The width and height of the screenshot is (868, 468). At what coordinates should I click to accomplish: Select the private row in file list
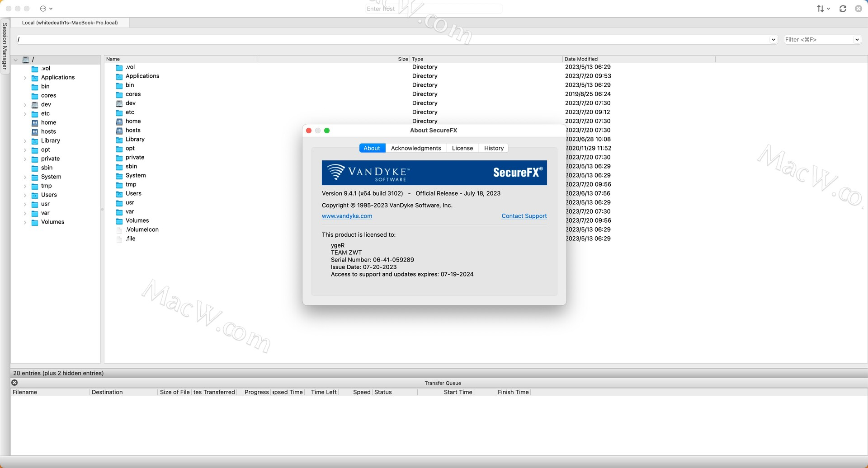[x=409, y=158]
